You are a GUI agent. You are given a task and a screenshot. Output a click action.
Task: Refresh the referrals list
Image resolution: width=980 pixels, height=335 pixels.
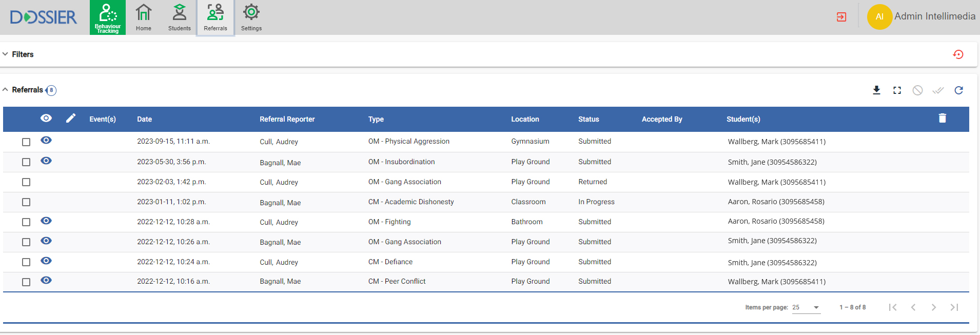tap(958, 90)
